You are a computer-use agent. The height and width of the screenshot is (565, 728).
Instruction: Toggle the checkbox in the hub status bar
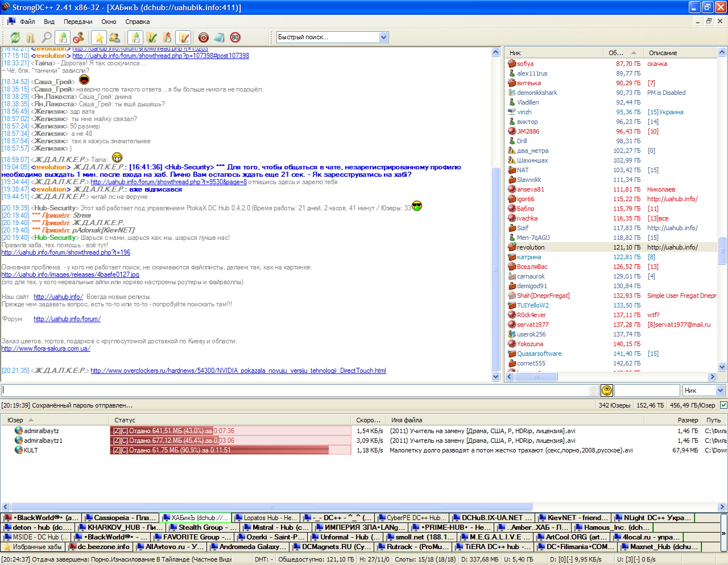(723, 405)
